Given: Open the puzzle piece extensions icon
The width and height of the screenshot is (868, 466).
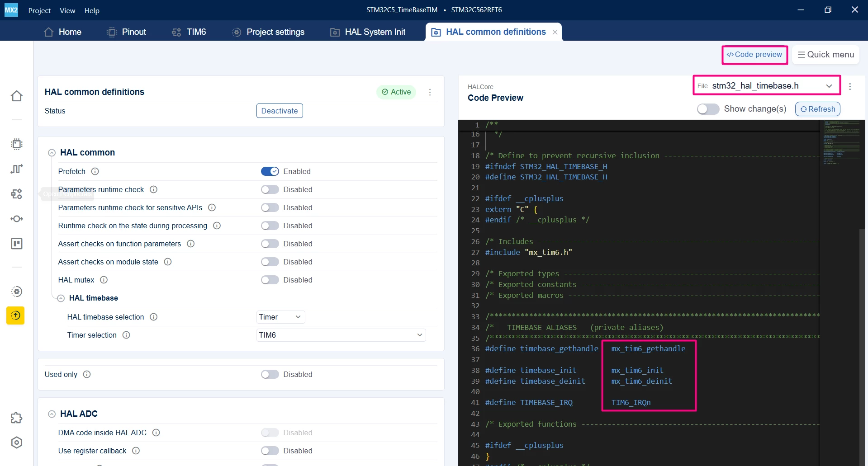Looking at the screenshot, I should pos(17,418).
